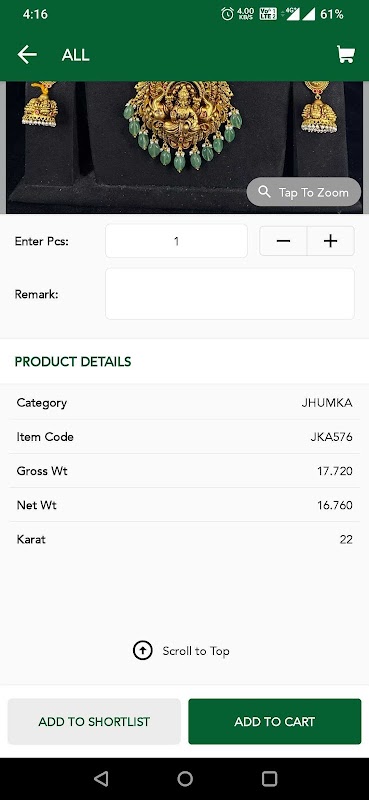The image size is (369, 800).
Task: Tap the back arrow icon
Action: tap(27, 55)
